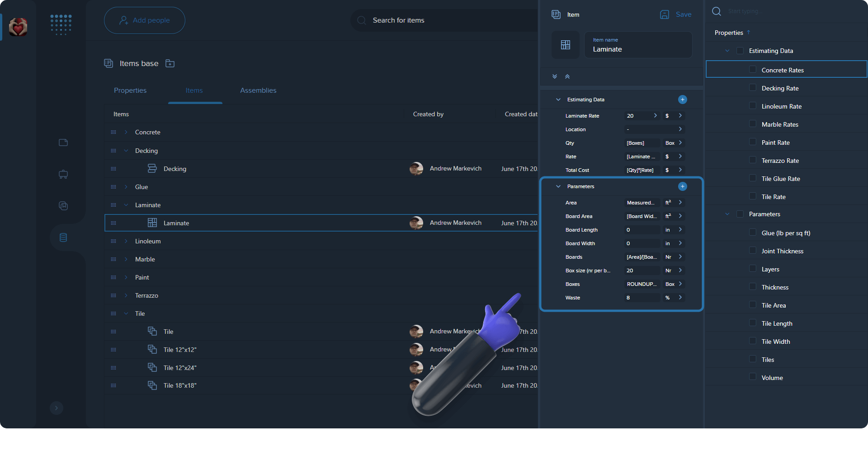Open the folder icon in left sidebar
The image size is (868, 451).
pyautogui.click(x=63, y=142)
